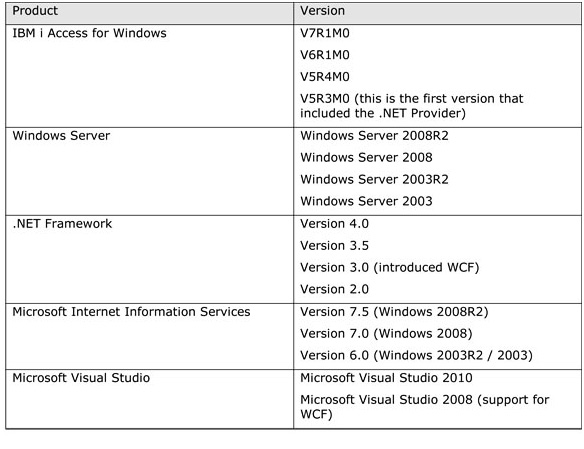Click Windows Server 2003R2 entry
584x449 pixels.
pyautogui.click(x=374, y=179)
